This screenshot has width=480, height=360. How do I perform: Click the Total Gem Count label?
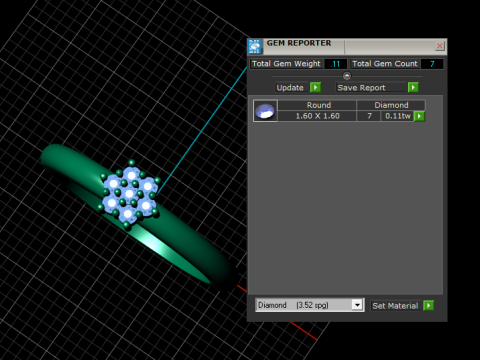click(385, 64)
